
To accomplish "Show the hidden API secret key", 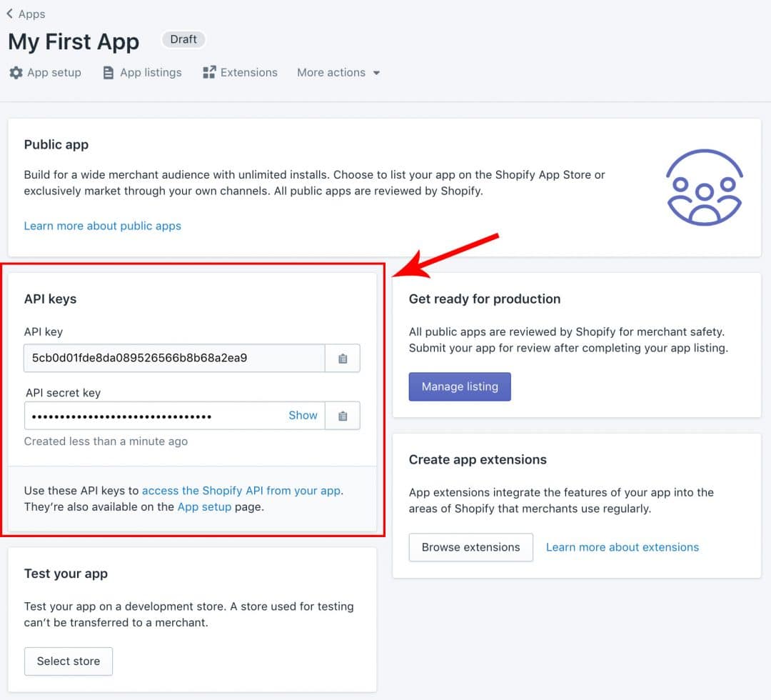I will coord(303,415).
